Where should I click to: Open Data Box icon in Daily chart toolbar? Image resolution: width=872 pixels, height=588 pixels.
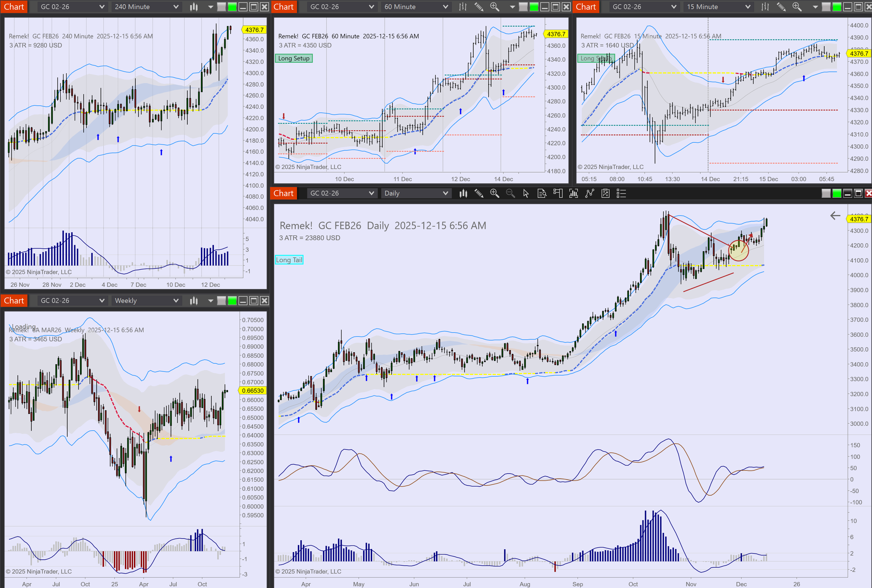(542, 193)
